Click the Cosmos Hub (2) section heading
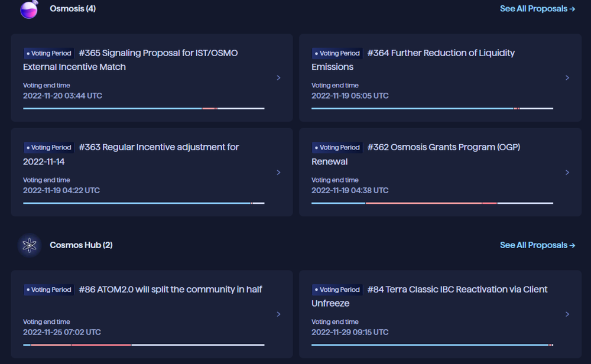 [x=81, y=245]
